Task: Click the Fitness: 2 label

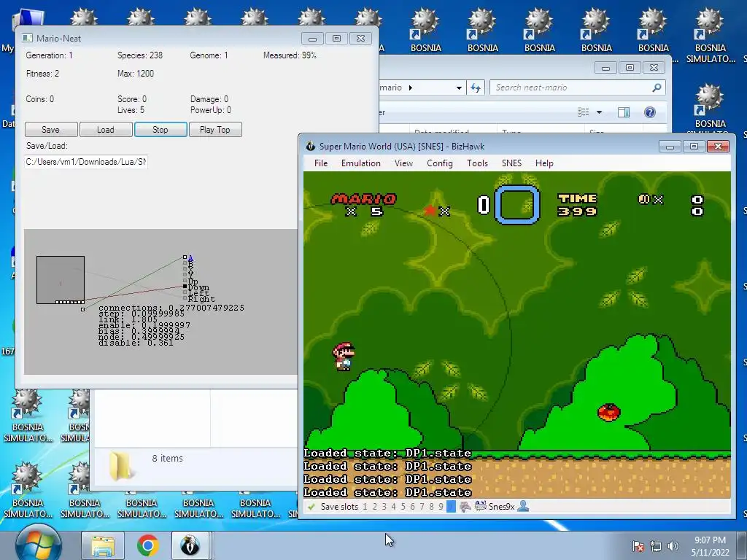Action: [x=42, y=74]
